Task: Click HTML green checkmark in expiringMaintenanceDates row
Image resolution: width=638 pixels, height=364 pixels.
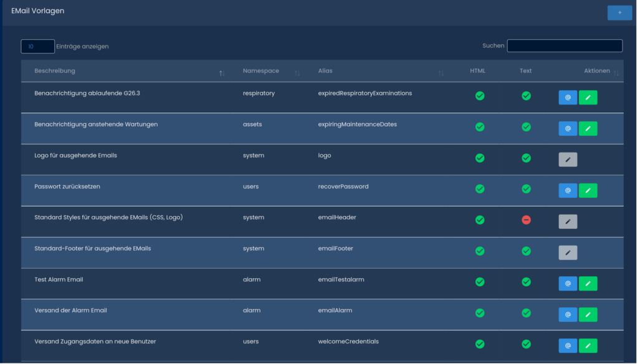Action: (x=480, y=127)
